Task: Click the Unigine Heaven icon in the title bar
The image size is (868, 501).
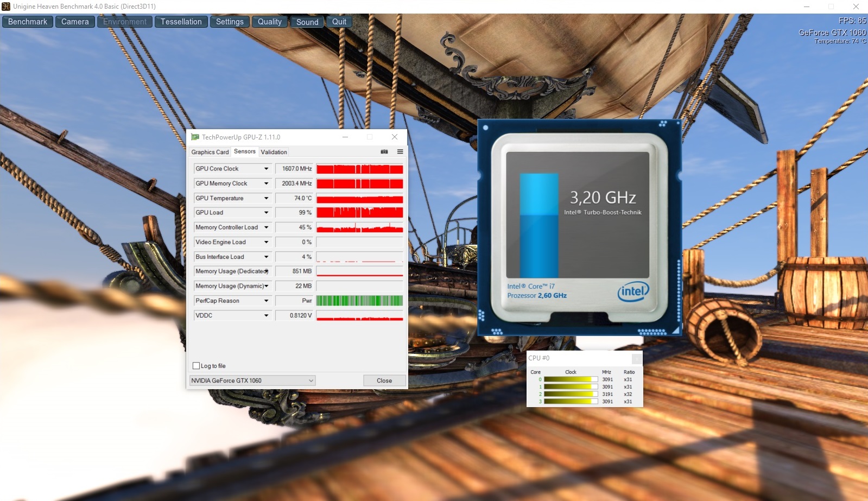Action: pyautogui.click(x=6, y=7)
